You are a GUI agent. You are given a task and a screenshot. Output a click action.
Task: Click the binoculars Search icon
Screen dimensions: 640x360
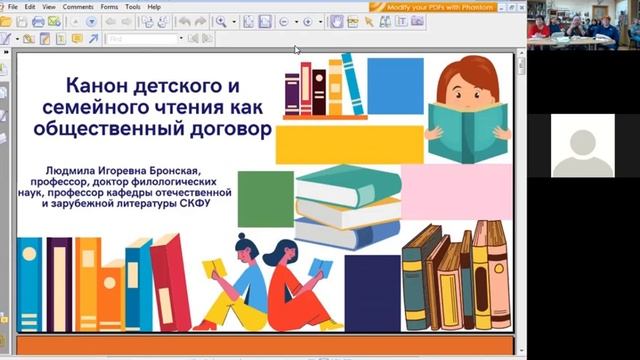(385, 22)
